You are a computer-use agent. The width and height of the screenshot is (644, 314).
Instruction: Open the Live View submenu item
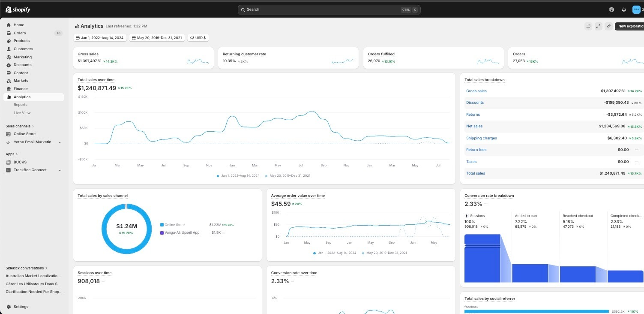point(22,113)
